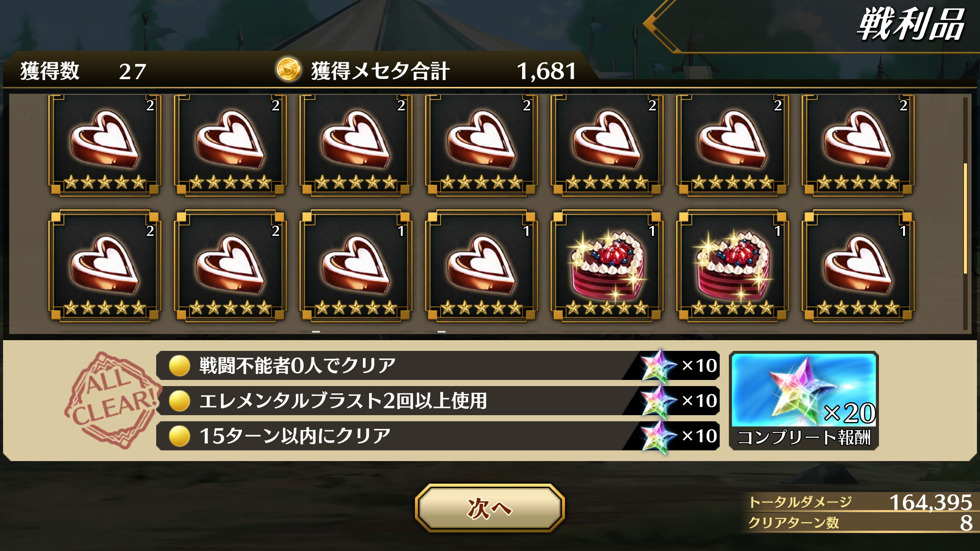Tap the 戦利品 title banner
This screenshot has height=551, width=980.
coord(910,25)
